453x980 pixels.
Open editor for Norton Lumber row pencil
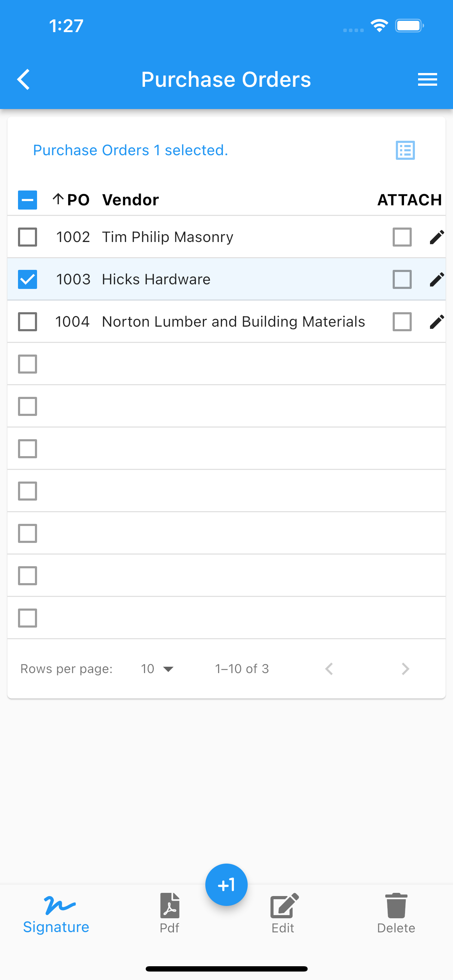coord(437,322)
